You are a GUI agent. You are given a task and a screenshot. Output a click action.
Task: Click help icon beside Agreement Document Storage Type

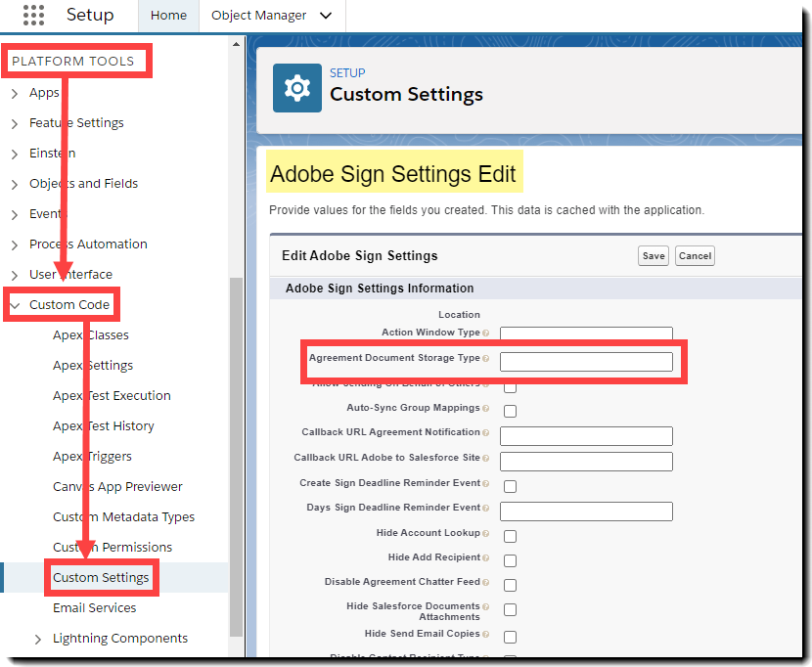tap(485, 359)
